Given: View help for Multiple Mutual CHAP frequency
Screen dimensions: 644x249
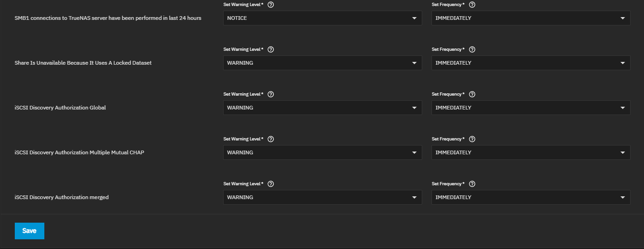Looking at the screenshot, I should point(472,139).
